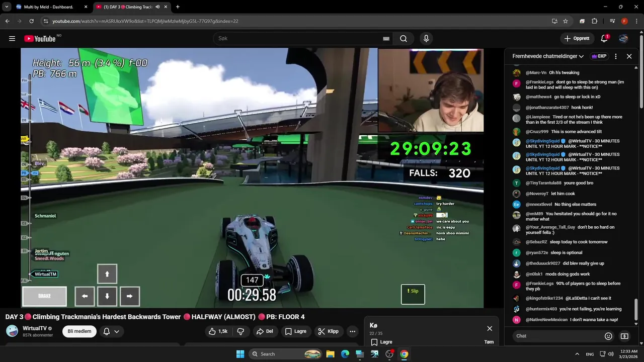Save video with the Lagre button
644x362 pixels.
pyautogui.click(x=295, y=331)
